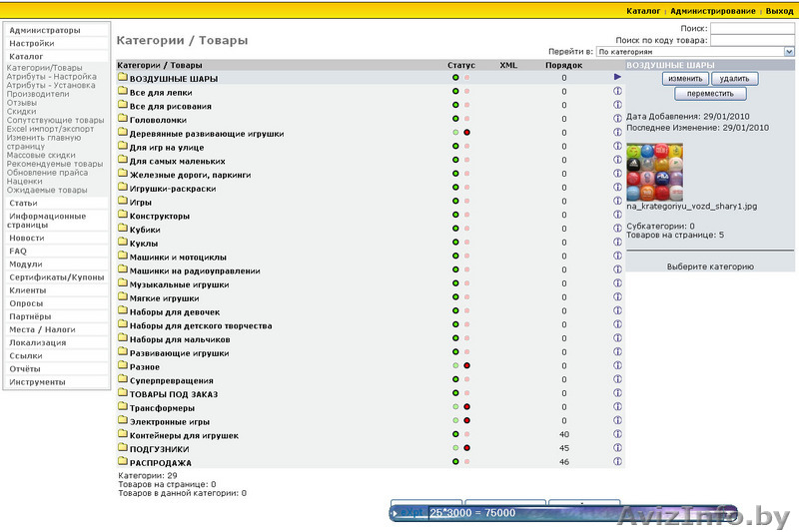The width and height of the screenshot is (799, 532).
Task: Open Администрирование in the top menu
Action: 713,11
